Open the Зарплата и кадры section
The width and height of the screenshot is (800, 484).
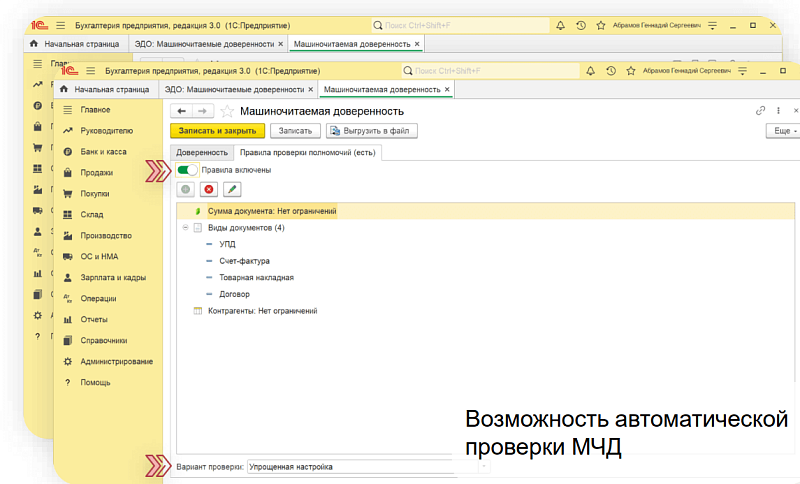point(113,277)
